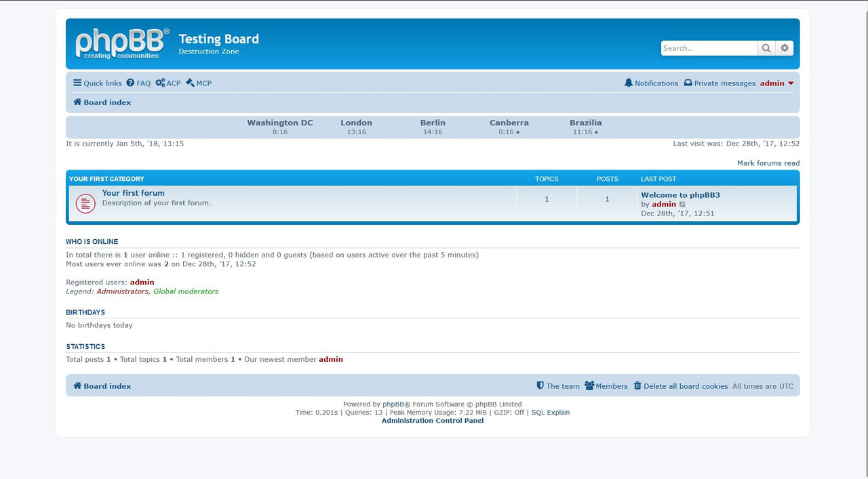Open the Administrators legend link
868x479 pixels.
point(123,291)
